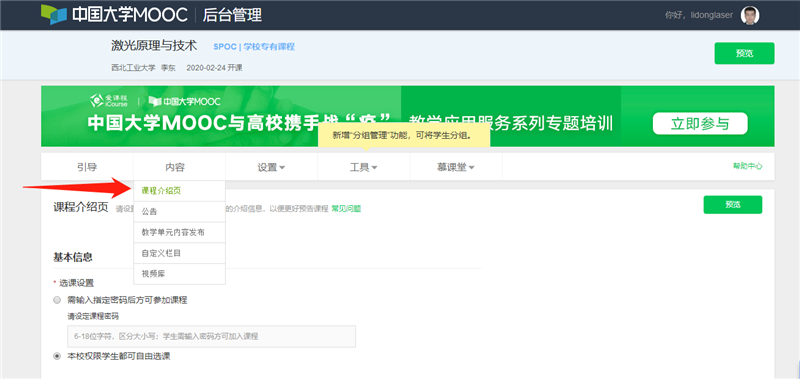
Task: Expand the 工具 dropdown menu
Action: tap(363, 167)
